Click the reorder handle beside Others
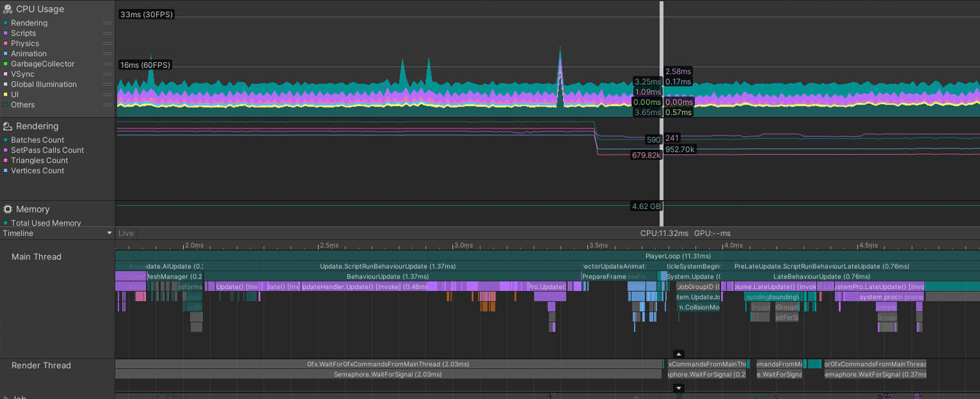 pyautogui.click(x=107, y=105)
